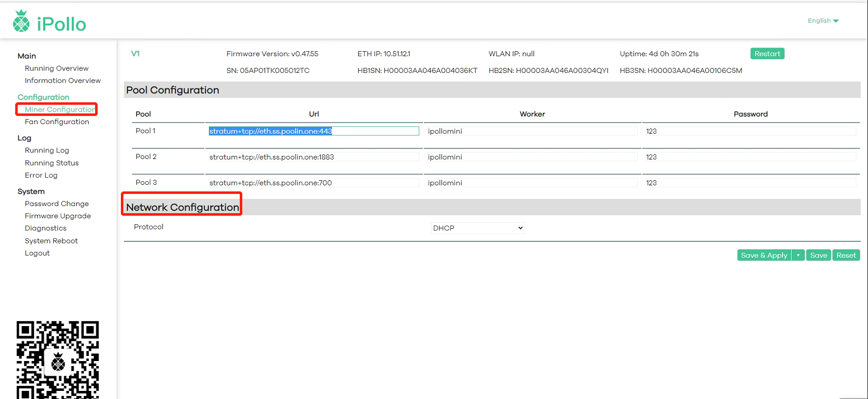Open the English language dropdown
Viewport: 868px width, 399px height.
[x=823, y=21]
